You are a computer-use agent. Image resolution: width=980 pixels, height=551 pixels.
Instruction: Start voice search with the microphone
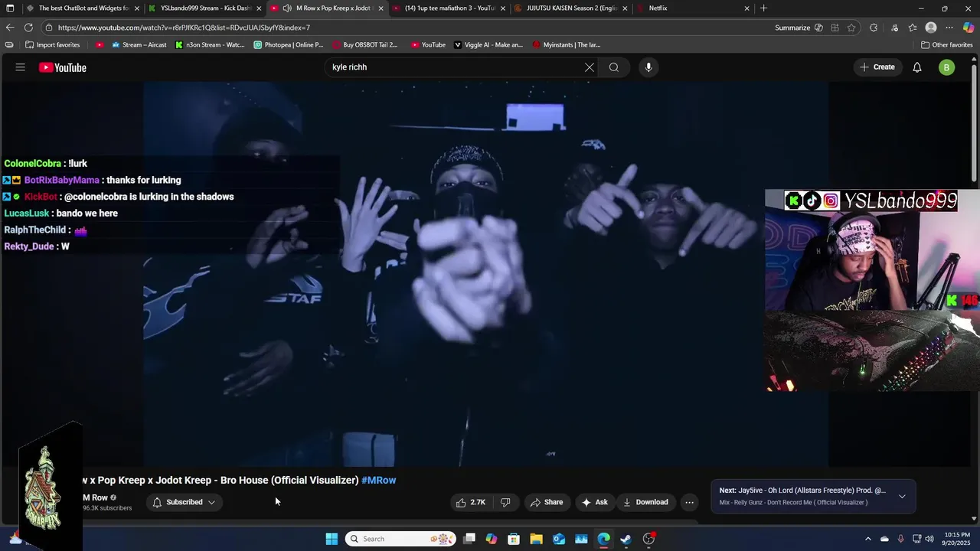coord(648,67)
